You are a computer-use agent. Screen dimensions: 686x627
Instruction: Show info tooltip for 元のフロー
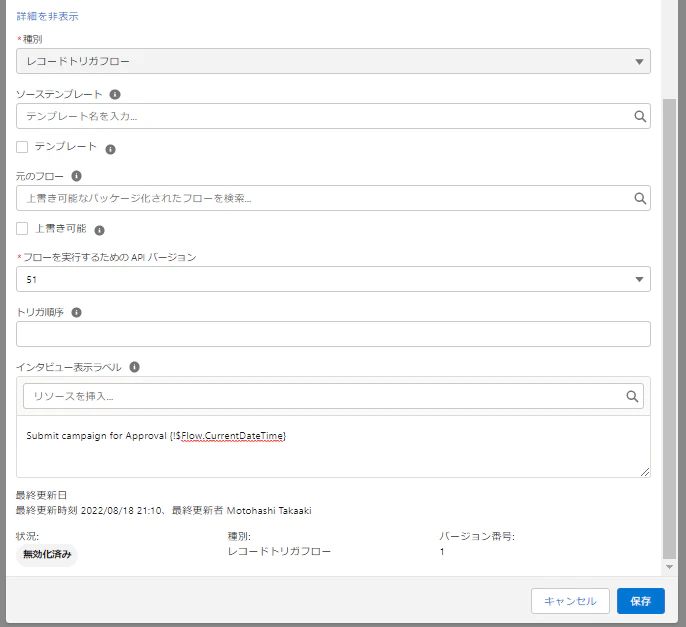pos(76,176)
